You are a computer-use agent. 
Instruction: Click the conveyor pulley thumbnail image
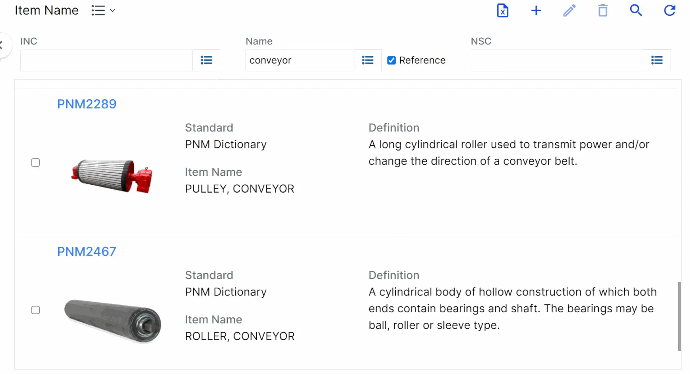pos(112,176)
